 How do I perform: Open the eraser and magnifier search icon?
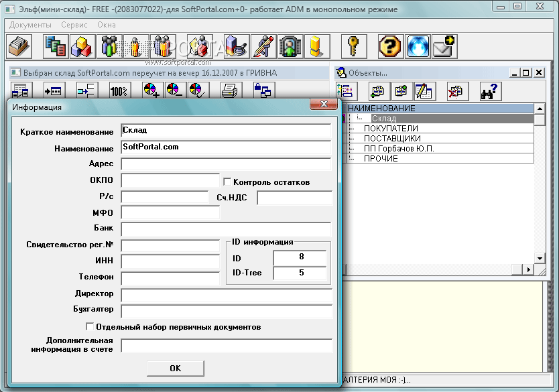(237, 47)
